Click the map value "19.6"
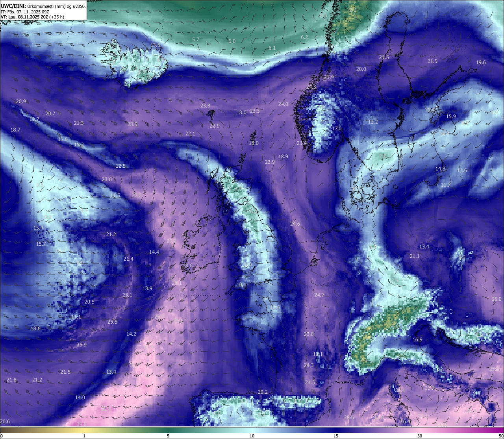The width and height of the screenshot is (504, 439). coord(481,62)
